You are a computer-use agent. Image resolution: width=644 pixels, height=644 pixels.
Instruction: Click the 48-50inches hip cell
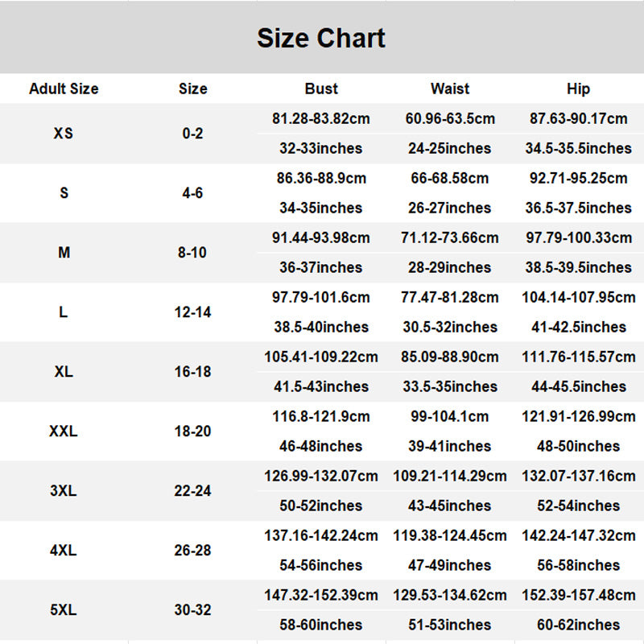click(578, 446)
